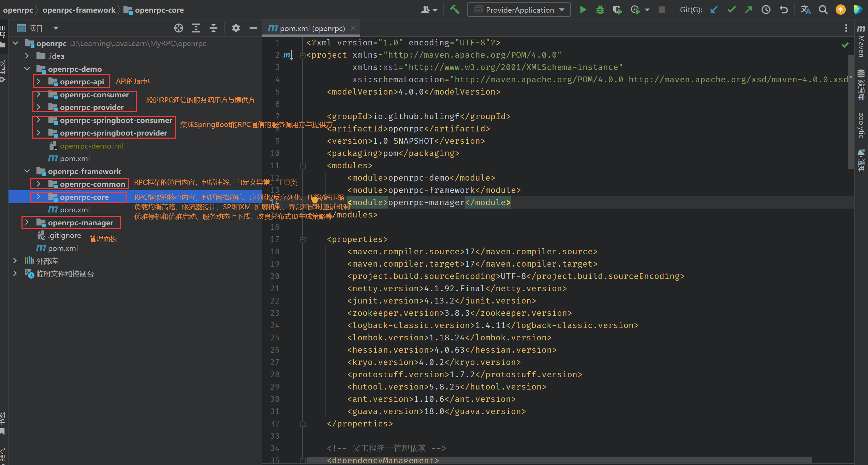Expand openrpc-springboot-provider module
The width and height of the screenshot is (868, 465).
[39, 132]
